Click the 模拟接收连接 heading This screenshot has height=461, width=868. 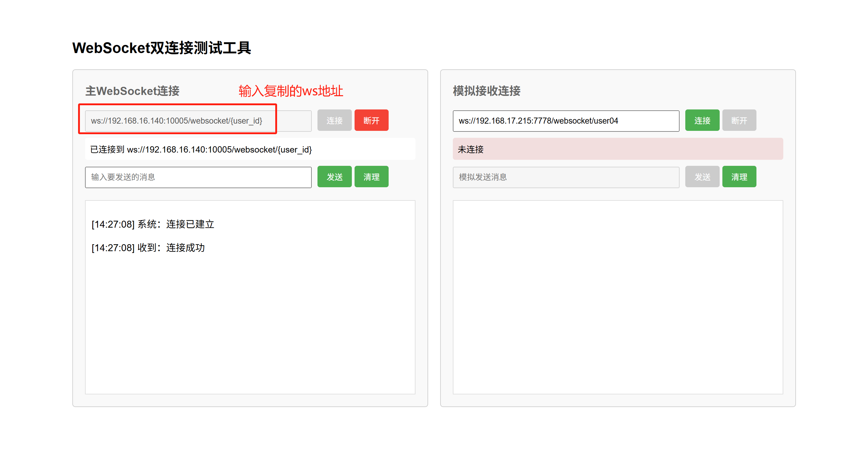(486, 91)
